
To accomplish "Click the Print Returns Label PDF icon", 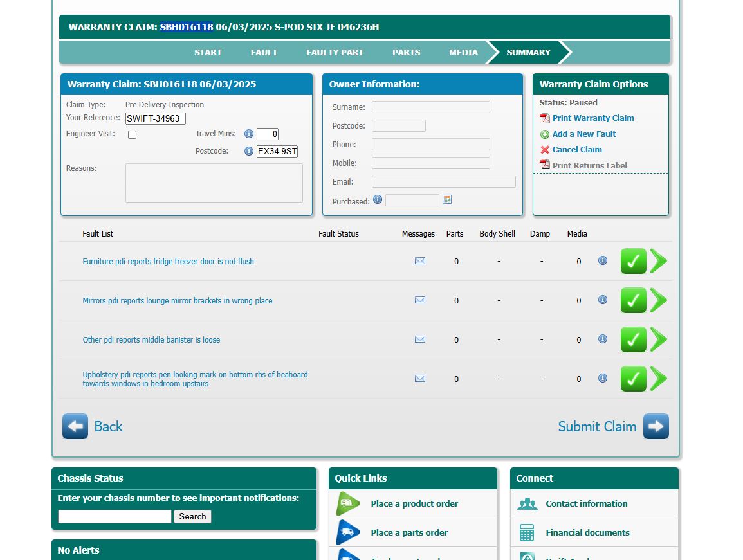I will 545,165.
